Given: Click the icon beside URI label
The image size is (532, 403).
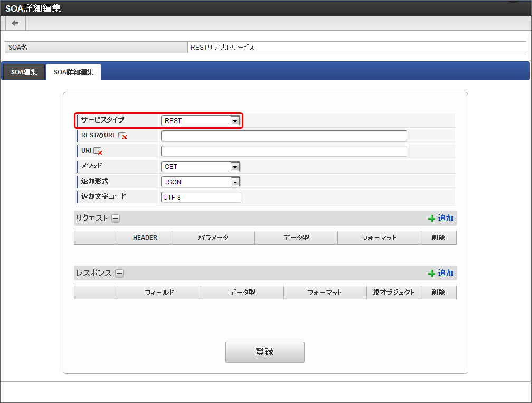Looking at the screenshot, I should point(98,151).
